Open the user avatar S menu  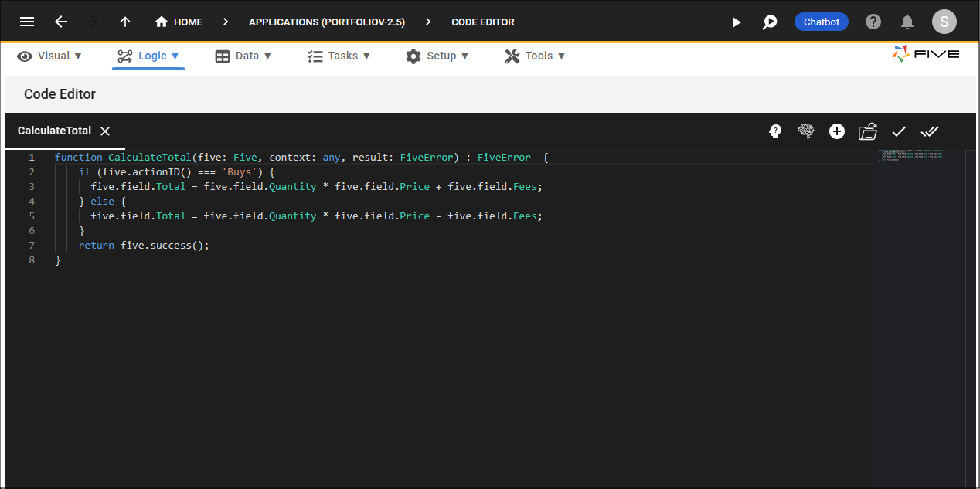(944, 22)
